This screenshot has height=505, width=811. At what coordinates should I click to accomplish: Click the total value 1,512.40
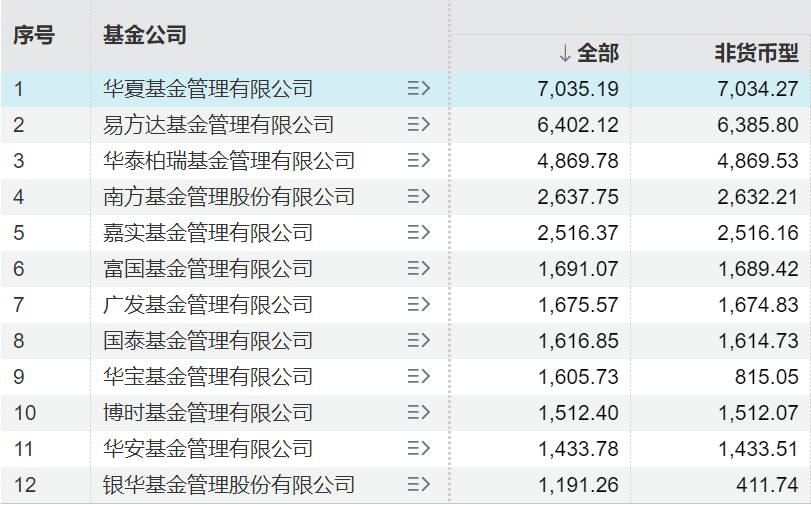[578, 413]
